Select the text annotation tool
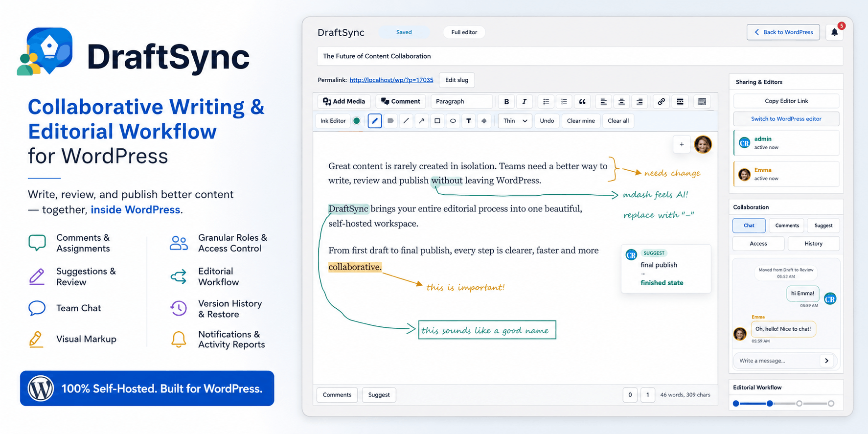 pyautogui.click(x=469, y=121)
